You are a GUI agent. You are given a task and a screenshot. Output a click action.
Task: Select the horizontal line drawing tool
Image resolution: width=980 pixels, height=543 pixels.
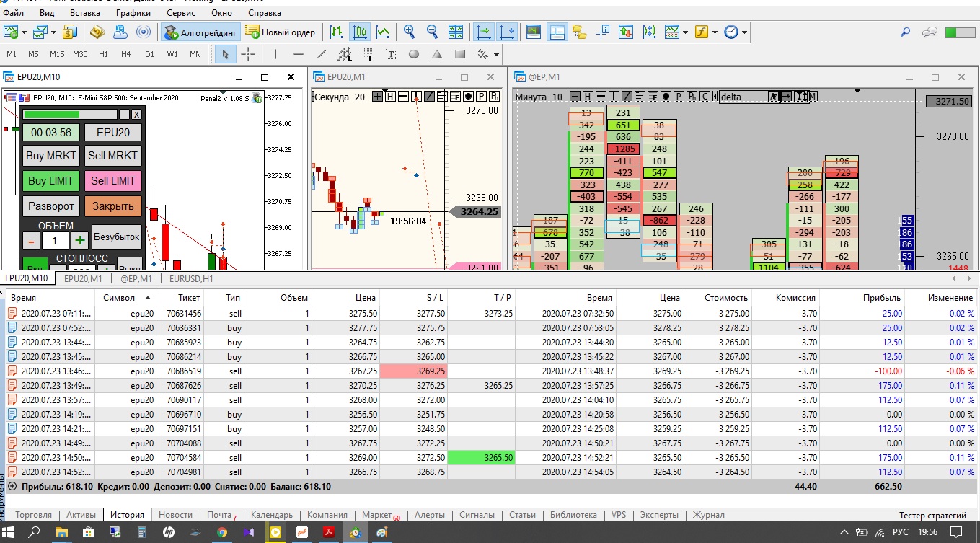point(298,54)
